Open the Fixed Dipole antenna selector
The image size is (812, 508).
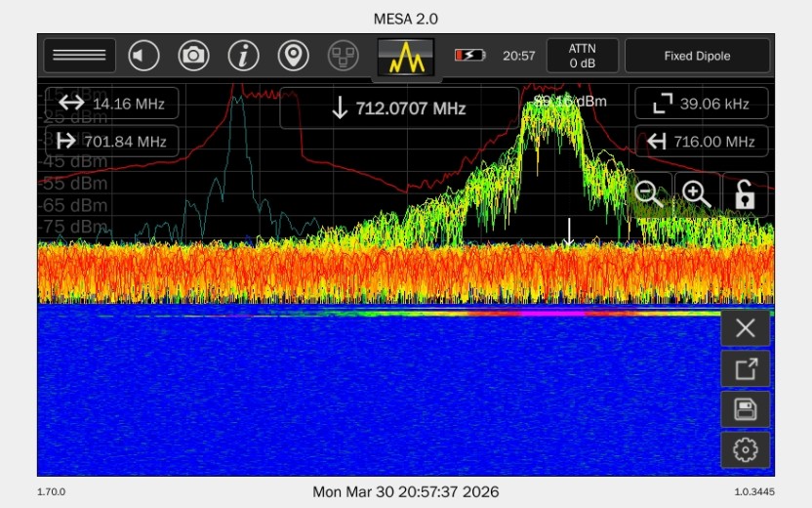coord(697,56)
